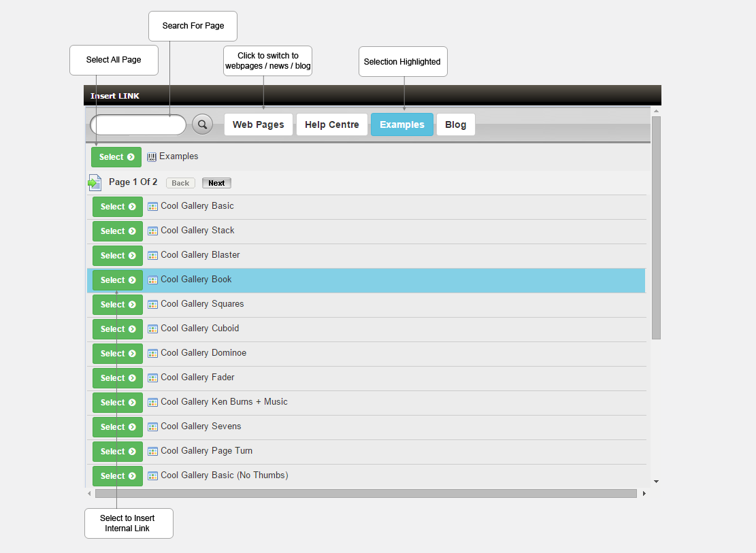Click 'Cool Gallery Basic (No Thumbs)' text

[225, 476]
